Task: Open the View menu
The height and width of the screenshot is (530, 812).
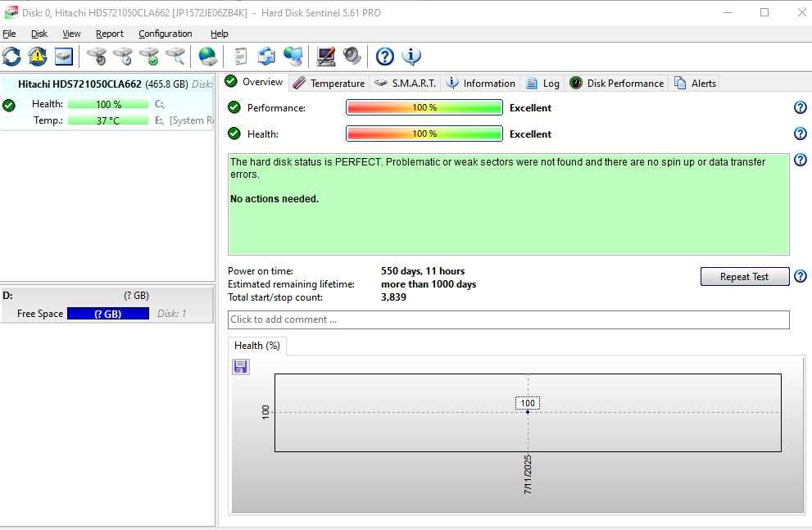Action: [x=71, y=34]
